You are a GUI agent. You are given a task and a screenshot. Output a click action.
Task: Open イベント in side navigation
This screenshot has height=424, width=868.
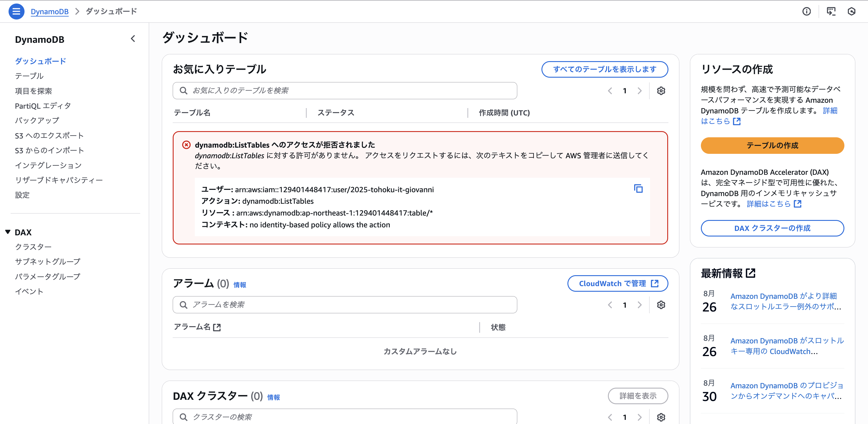coord(29,291)
